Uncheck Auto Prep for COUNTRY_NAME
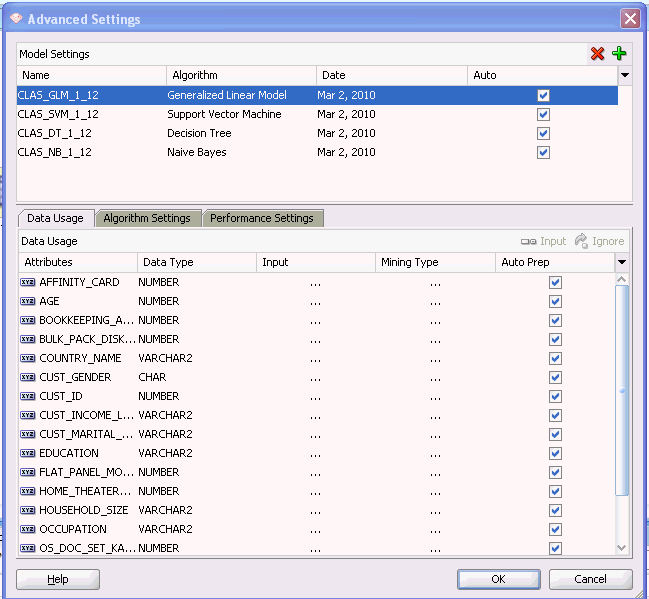This screenshot has height=599, width=649. (555, 359)
